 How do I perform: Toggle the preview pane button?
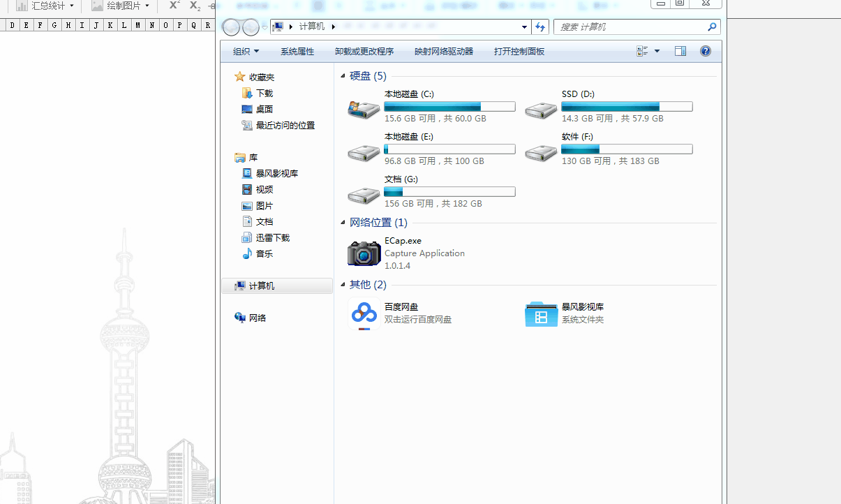680,51
